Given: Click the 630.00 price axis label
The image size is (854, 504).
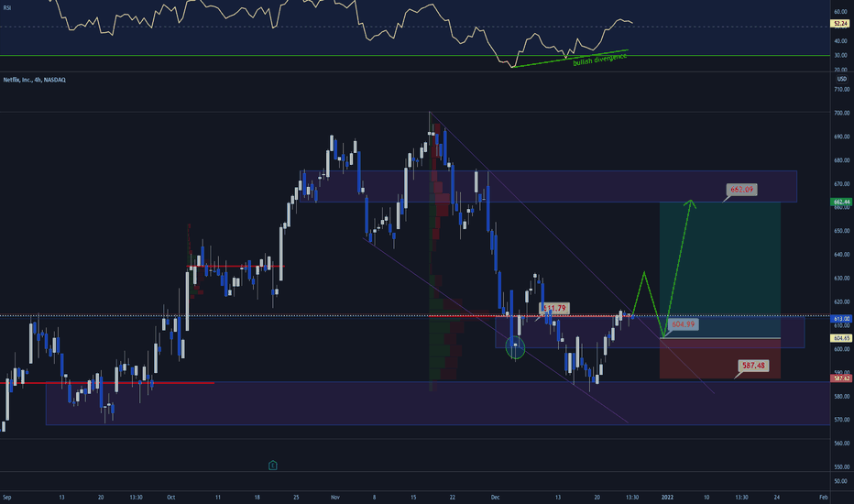Looking at the screenshot, I should (841, 279).
